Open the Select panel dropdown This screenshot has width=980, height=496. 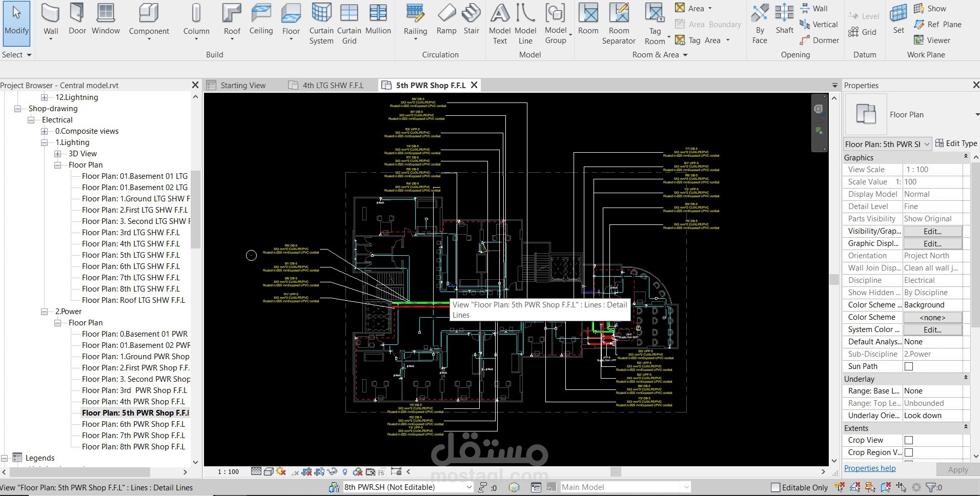tap(17, 55)
